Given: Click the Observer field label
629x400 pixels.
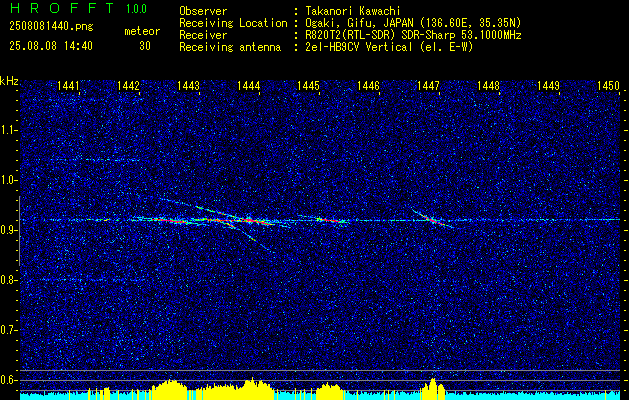Looking at the screenshot, I should 203,11.
